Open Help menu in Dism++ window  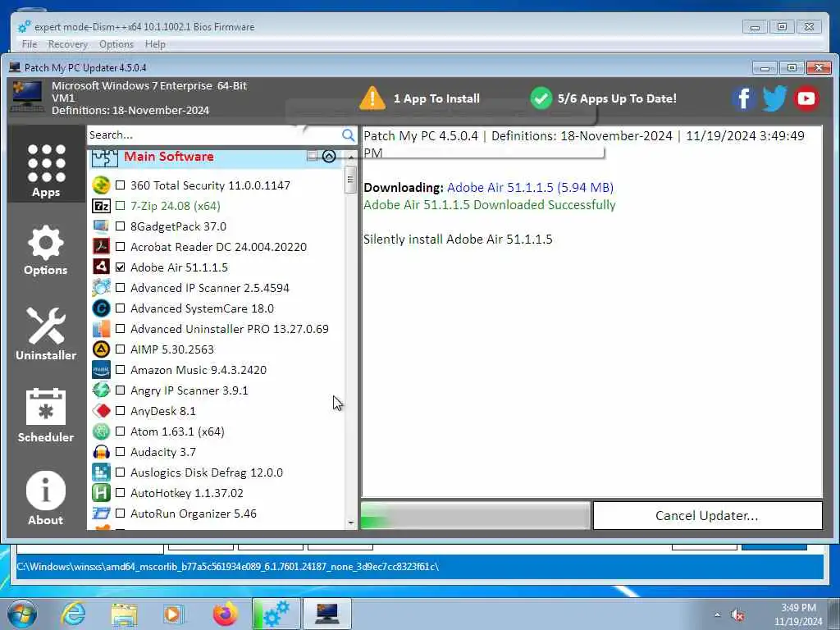[155, 44]
